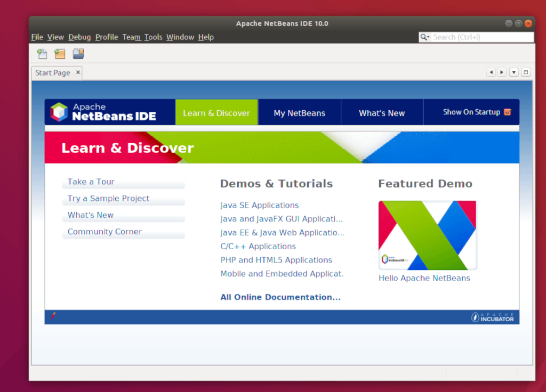The width and height of the screenshot is (546, 392).
Task: Open All Online Documentation
Action: click(280, 297)
